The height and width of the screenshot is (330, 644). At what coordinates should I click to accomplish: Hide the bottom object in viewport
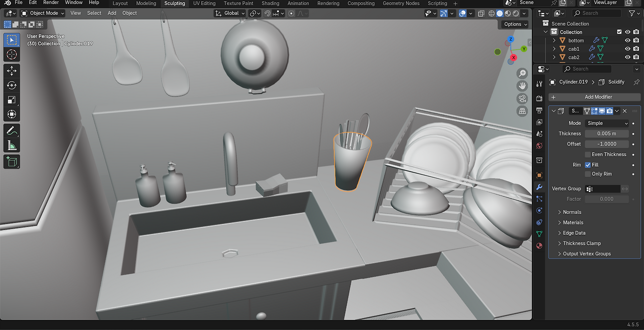click(627, 40)
